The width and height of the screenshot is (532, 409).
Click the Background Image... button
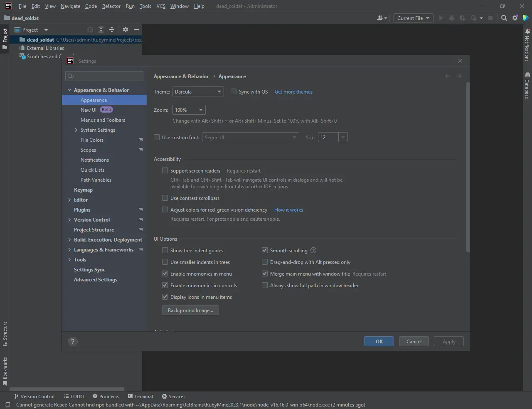pos(190,310)
